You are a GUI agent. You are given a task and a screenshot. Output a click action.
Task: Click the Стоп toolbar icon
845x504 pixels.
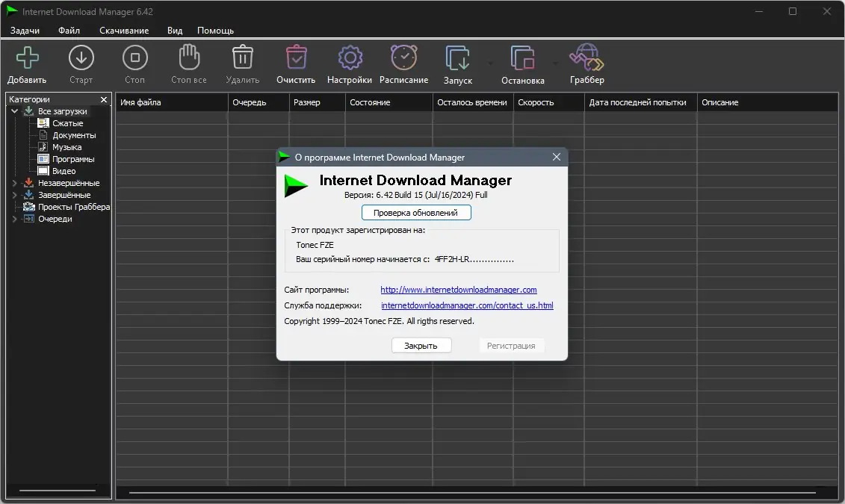pyautogui.click(x=134, y=57)
